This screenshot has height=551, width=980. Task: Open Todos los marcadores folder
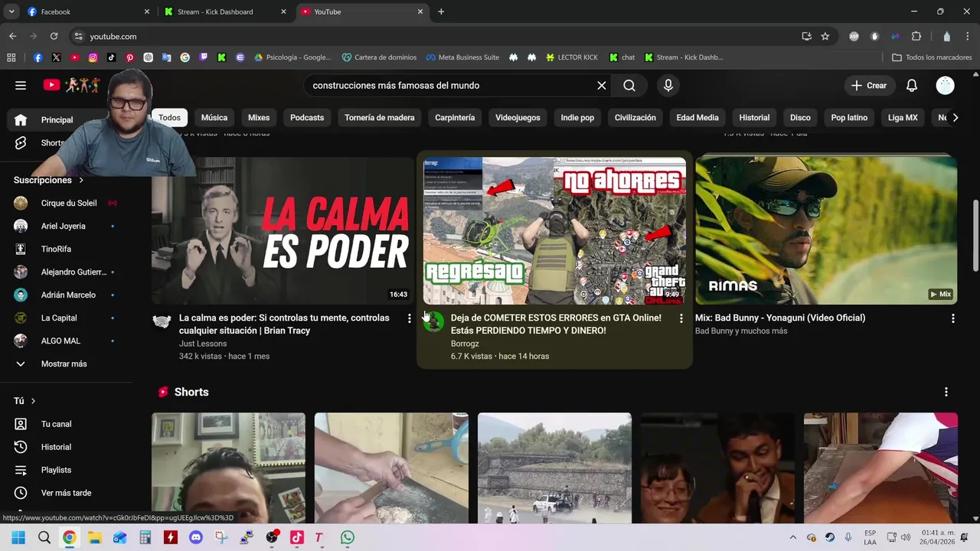[932, 57]
